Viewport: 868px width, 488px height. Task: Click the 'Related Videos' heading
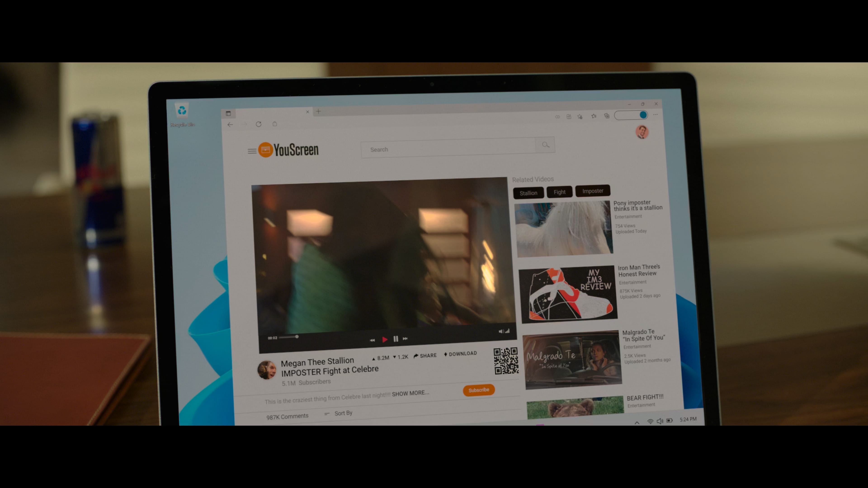tap(533, 180)
